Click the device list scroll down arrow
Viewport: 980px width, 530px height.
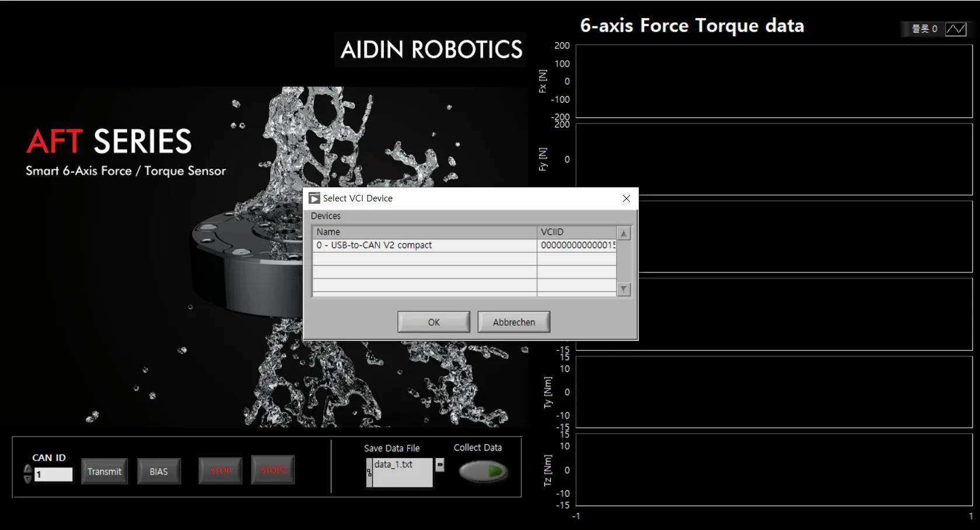(624, 290)
